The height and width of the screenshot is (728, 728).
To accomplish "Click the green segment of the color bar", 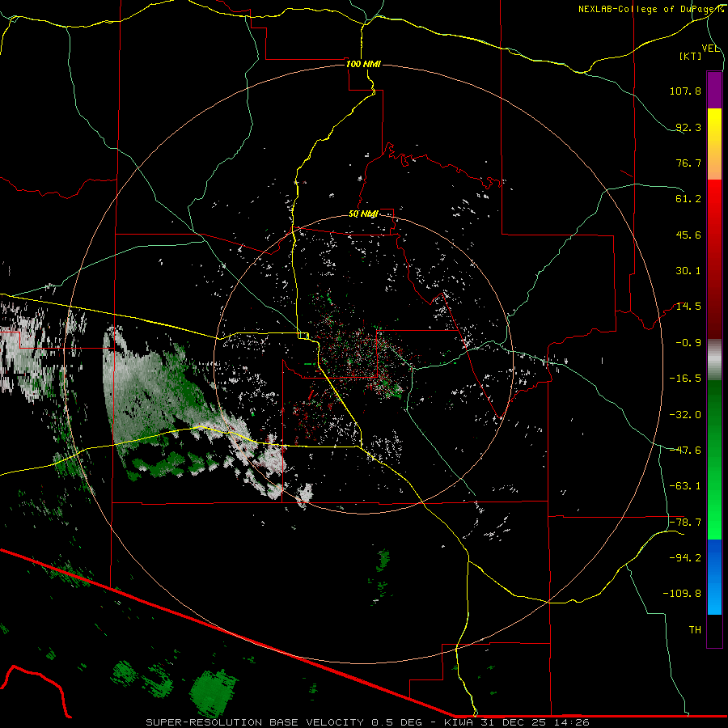I will click(714, 459).
